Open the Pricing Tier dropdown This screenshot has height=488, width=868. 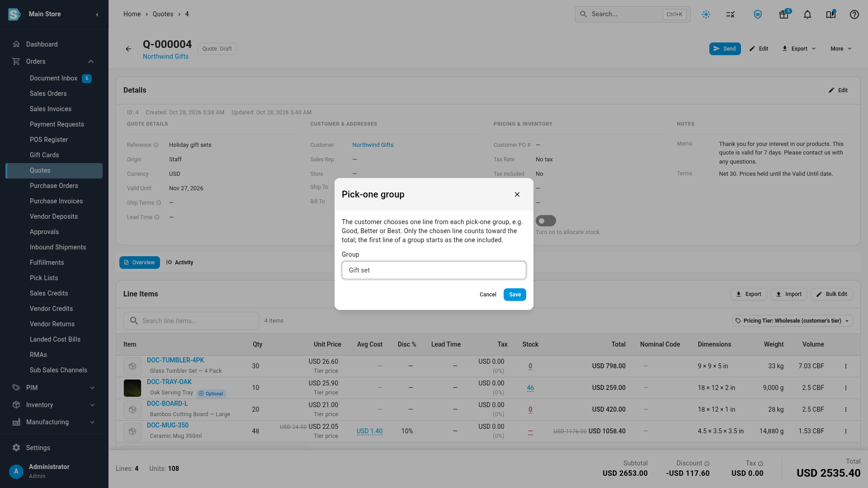[x=793, y=321]
